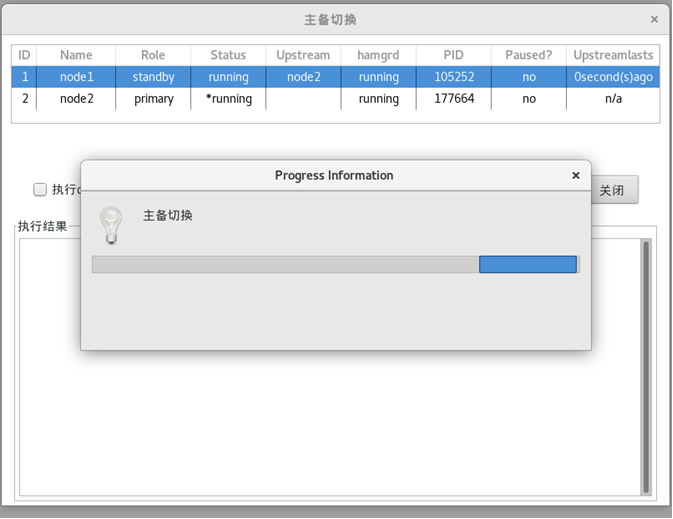Close the Progress Information dialog

coord(575,175)
